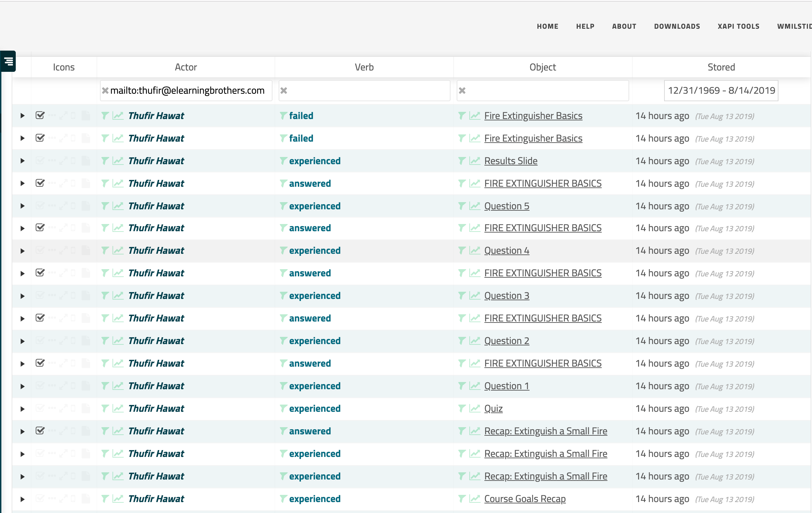The image size is (812, 513).
Task: Open the XAPI TOOLS menu
Action: pyautogui.click(x=738, y=26)
